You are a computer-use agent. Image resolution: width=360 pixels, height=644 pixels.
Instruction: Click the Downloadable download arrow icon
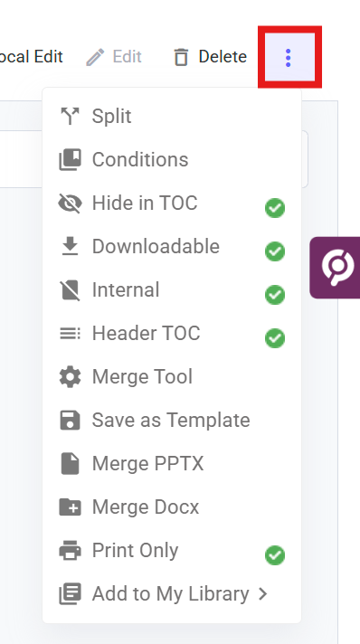(70, 246)
